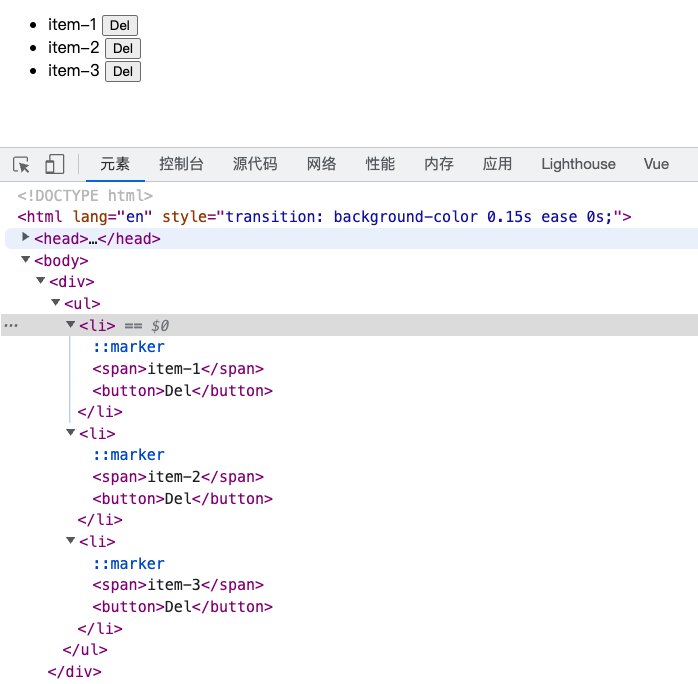Viewport: 698px width, 684px height.
Task: Select the closing </div> tag line
Action: (x=75, y=672)
